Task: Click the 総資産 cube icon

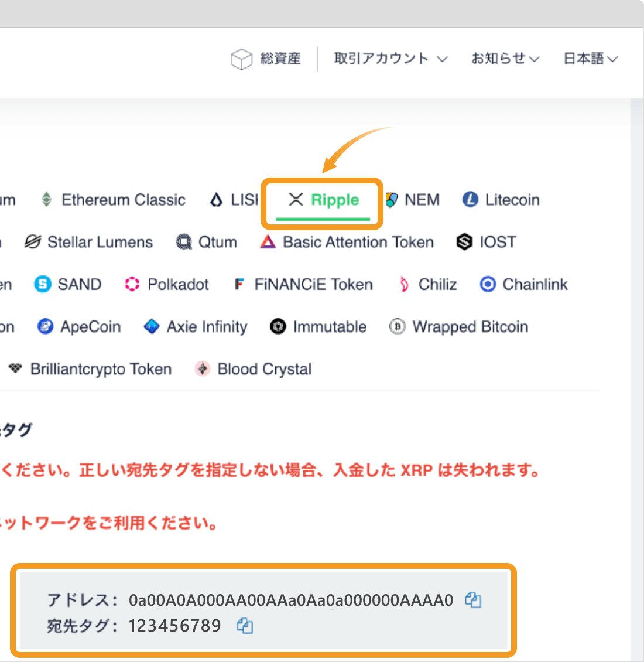Action: click(x=241, y=59)
